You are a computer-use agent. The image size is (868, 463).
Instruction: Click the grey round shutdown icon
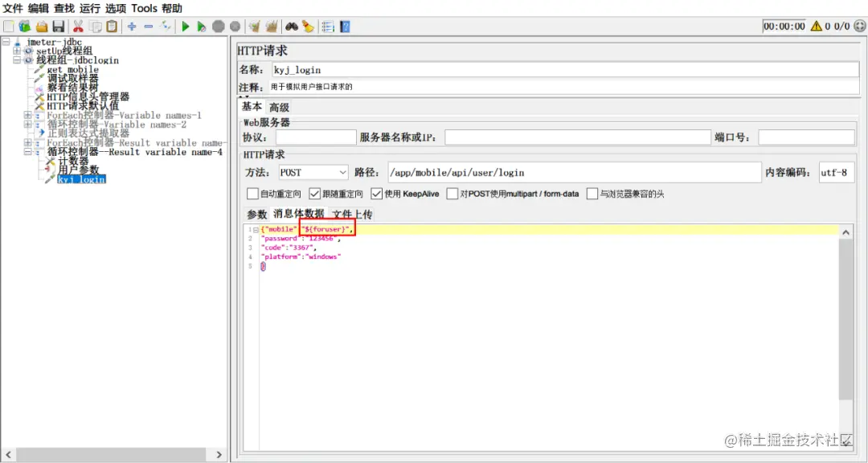point(235,26)
